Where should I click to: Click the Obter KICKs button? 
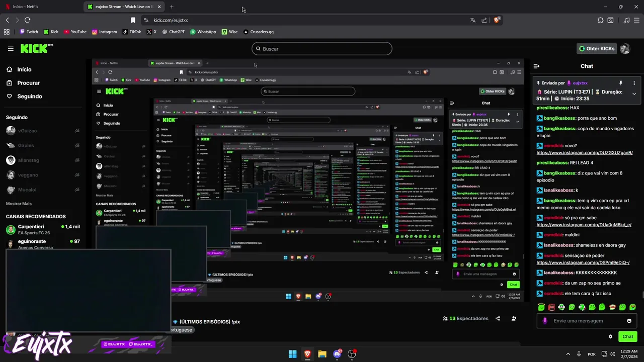click(x=597, y=49)
